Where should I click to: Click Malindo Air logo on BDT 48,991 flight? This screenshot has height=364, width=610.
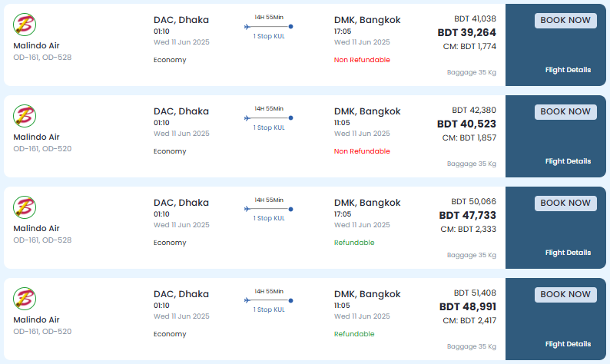point(25,299)
